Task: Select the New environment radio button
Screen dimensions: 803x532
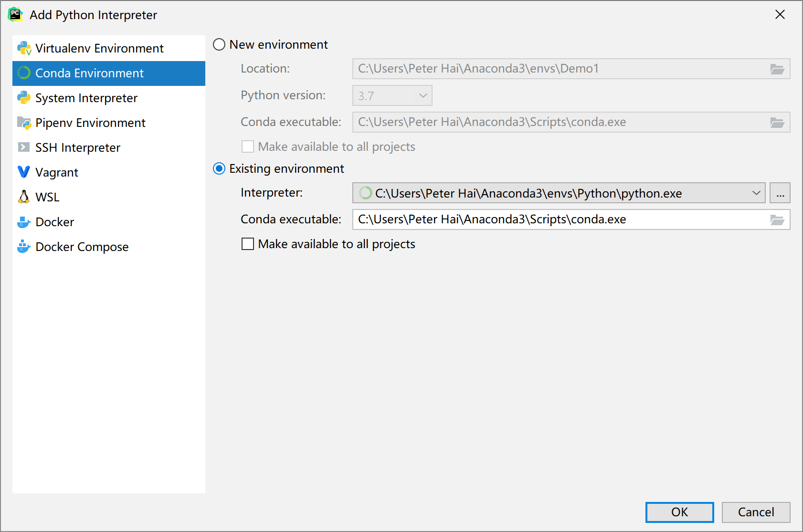Action: tap(219, 45)
